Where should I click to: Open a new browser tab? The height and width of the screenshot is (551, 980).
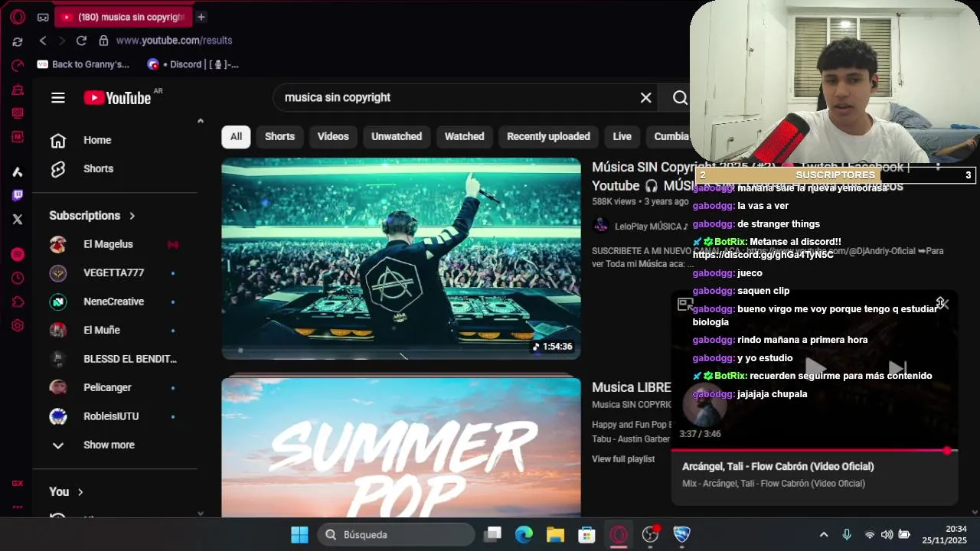(201, 17)
